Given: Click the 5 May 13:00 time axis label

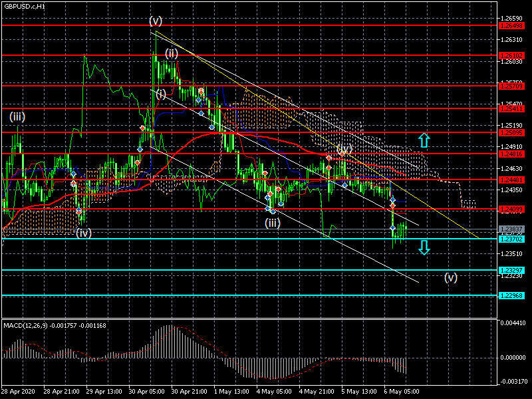Looking at the screenshot, I should (359, 391).
